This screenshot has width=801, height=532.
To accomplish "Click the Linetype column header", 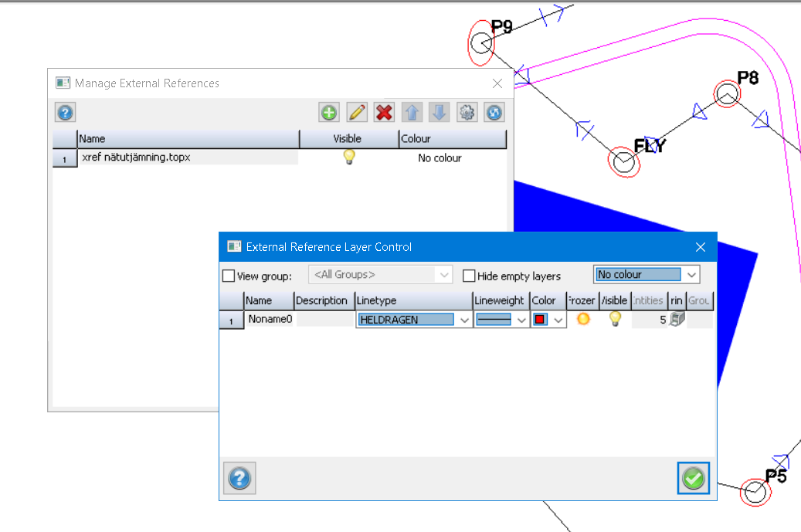I will [x=413, y=300].
